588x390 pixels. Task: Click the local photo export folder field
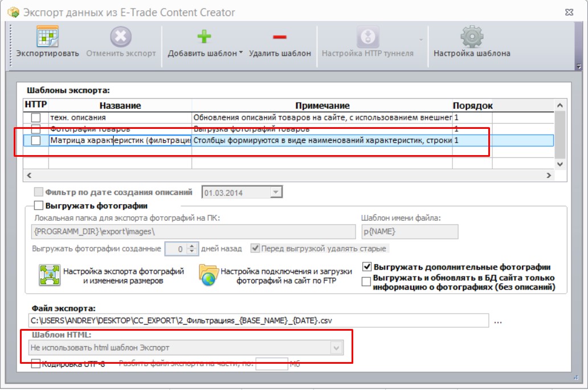193,231
